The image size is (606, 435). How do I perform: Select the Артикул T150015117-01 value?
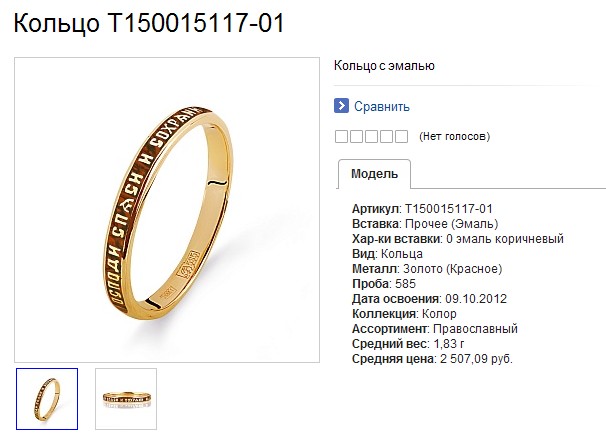(x=449, y=209)
